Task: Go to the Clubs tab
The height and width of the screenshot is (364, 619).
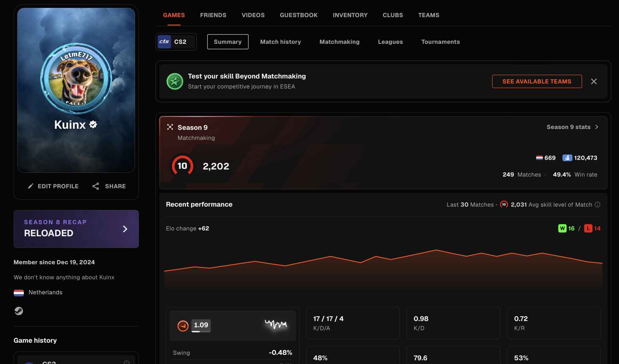Action: pyautogui.click(x=393, y=15)
